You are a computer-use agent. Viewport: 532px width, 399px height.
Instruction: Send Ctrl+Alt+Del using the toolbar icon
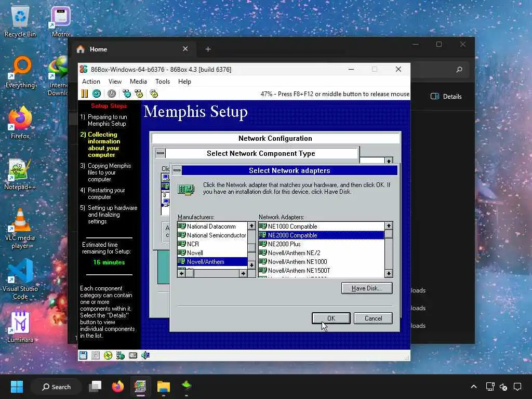pyautogui.click(x=127, y=94)
